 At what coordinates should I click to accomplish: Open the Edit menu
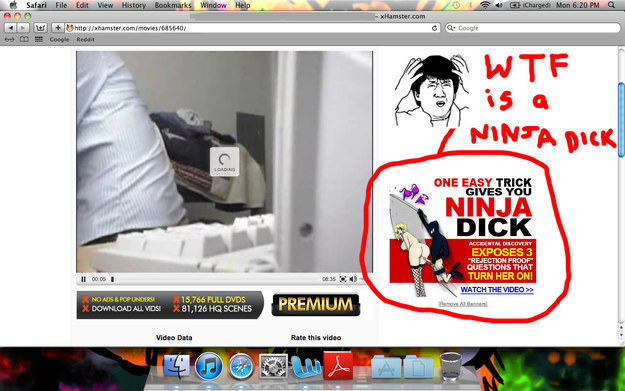pyautogui.click(x=82, y=5)
